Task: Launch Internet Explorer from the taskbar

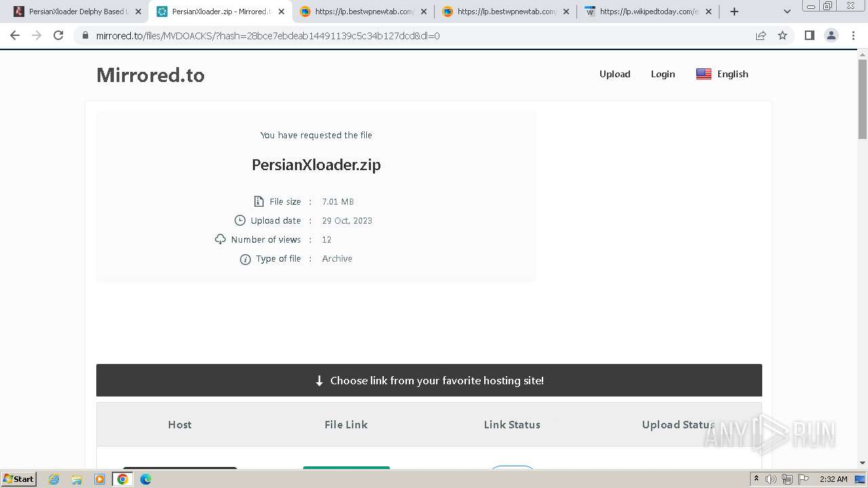Action: pyautogui.click(x=54, y=479)
